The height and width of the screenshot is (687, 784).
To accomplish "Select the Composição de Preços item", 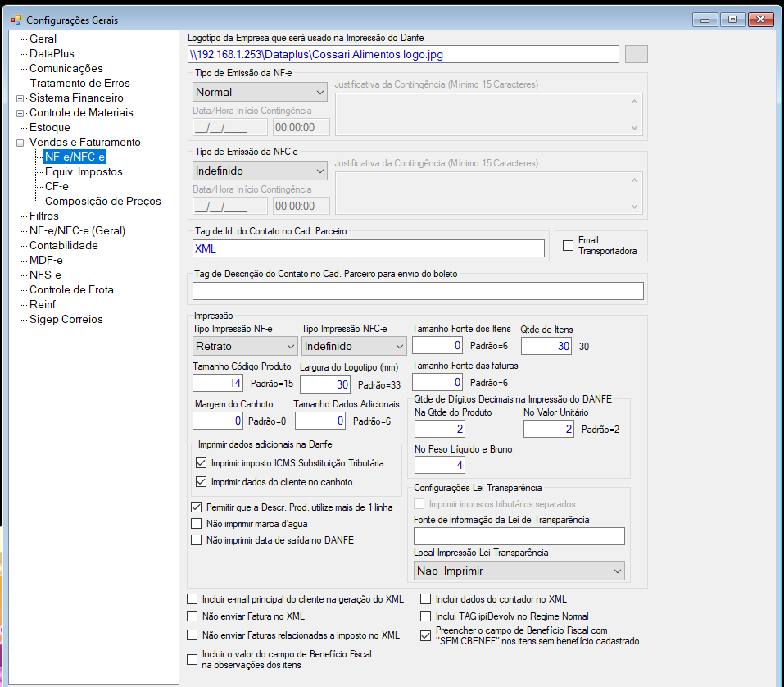I will [x=103, y=201].
